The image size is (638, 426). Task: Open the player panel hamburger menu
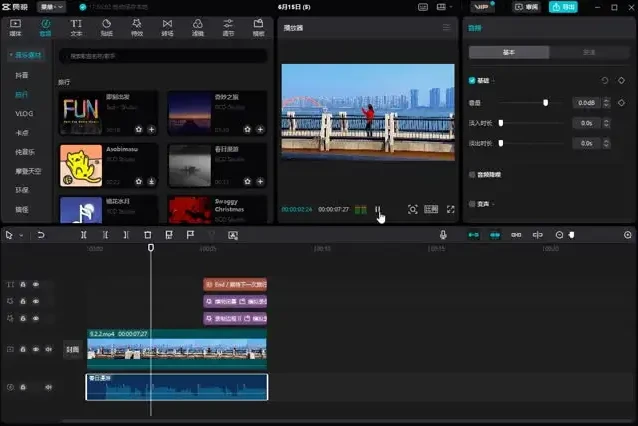pyautogui.click(x=446, y=28)
